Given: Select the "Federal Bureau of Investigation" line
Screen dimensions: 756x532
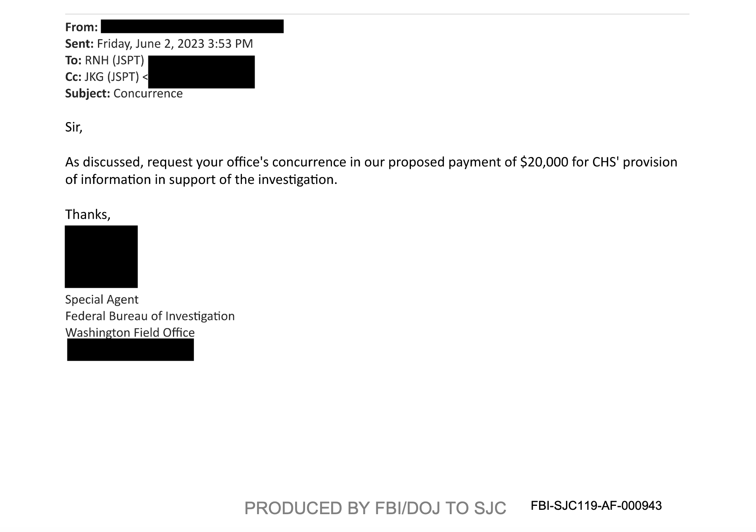Looking at the screenshot, I should pyautogui.click(x=150, y=316).
